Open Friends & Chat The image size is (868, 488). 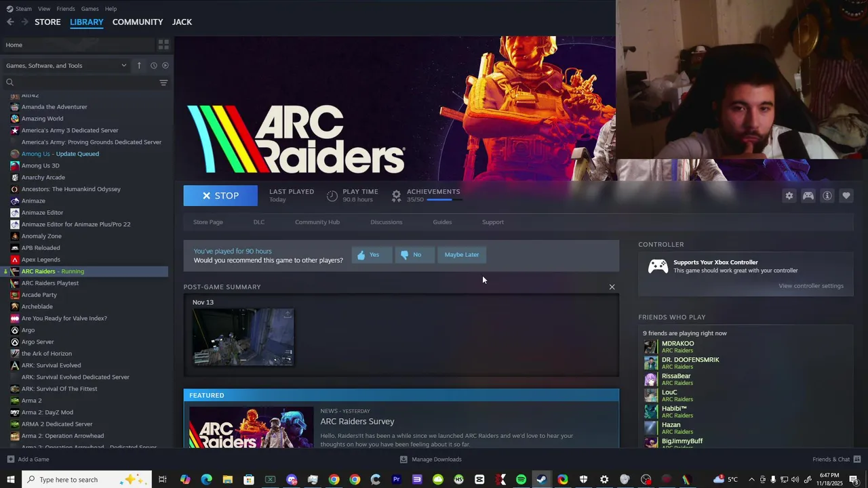coord(836,460)
